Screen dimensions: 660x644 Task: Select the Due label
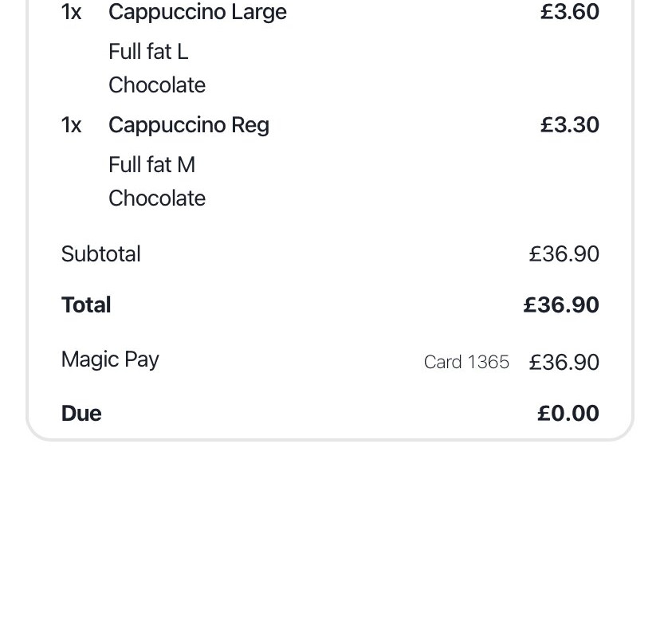click(x=81, y=414)
